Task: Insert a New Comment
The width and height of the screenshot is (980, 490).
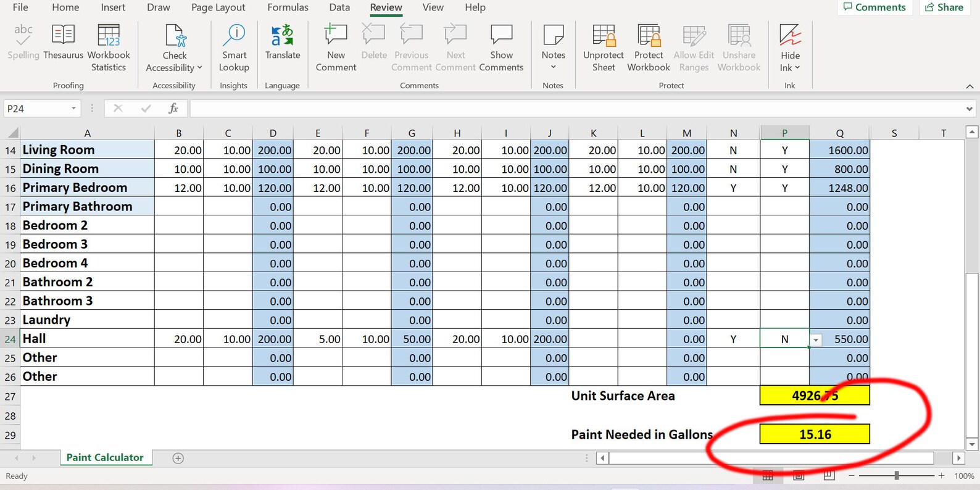Action: tap(336, 48)
